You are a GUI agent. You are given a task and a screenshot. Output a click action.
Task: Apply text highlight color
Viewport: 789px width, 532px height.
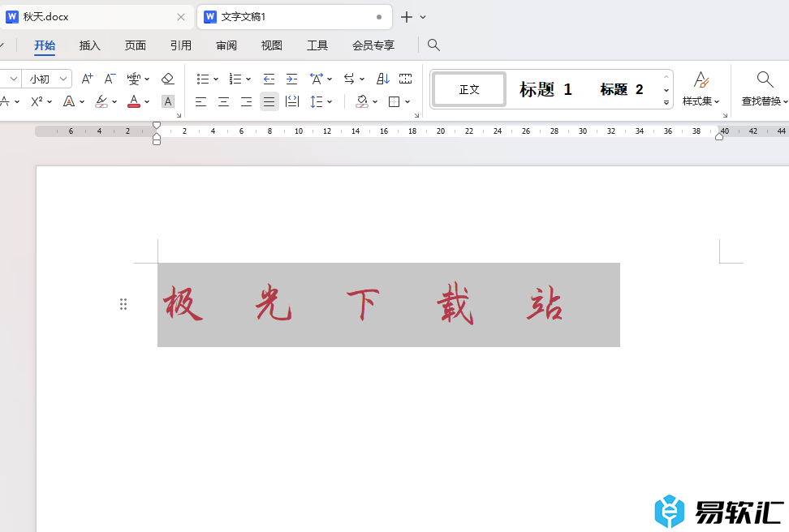101,101
